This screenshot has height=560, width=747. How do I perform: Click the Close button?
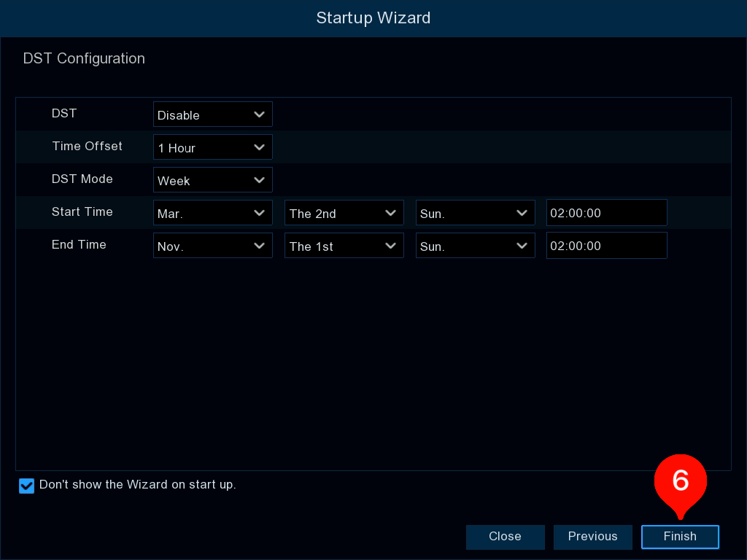click(505, 537)
